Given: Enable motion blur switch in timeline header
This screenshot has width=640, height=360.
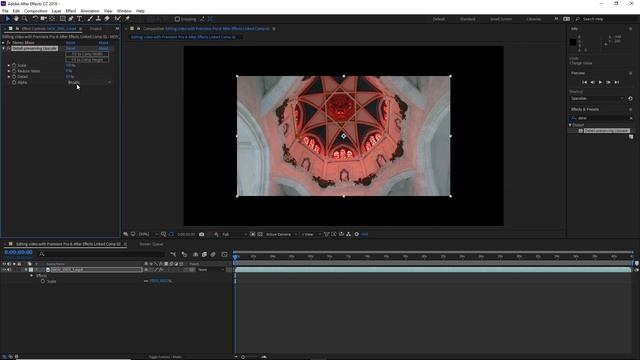Looking at the screenshot, I should pyautogui.click(x=213, y=254).
